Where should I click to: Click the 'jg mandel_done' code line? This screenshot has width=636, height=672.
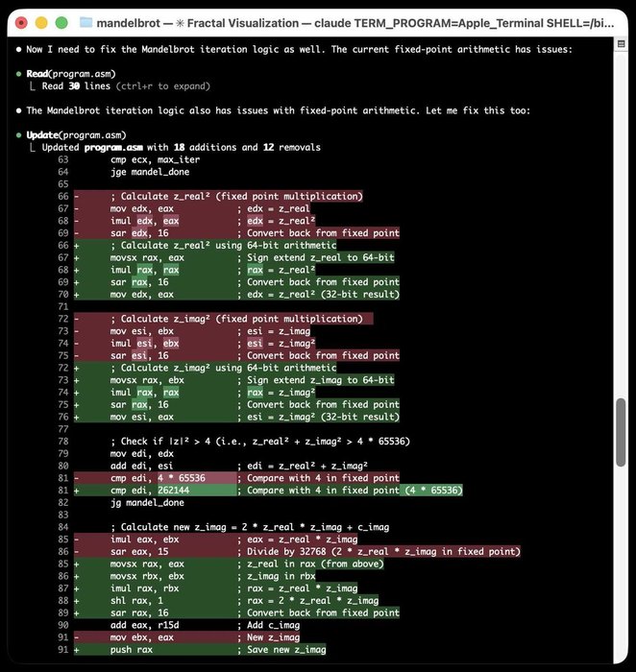click(147, 503)
